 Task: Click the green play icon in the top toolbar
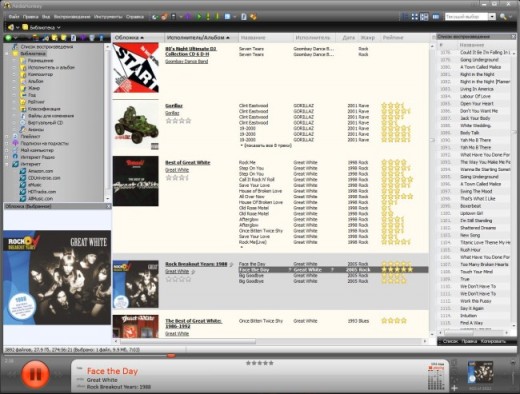coord(199,16)
